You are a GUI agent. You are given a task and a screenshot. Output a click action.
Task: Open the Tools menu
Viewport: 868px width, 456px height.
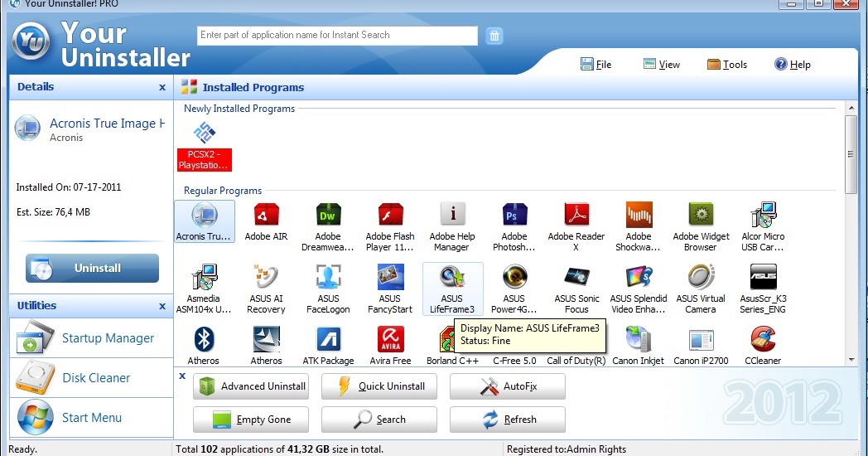(727, 65)
